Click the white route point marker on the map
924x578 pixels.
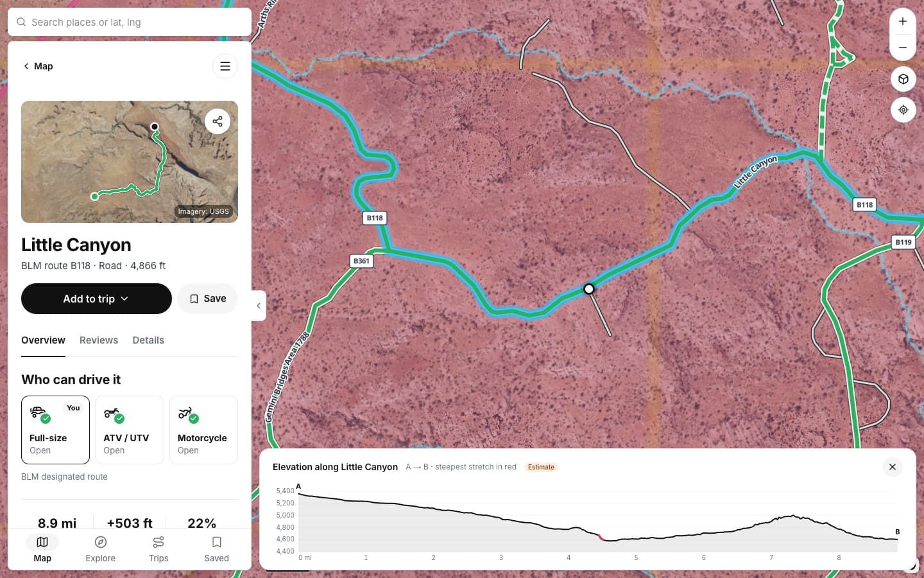589,289
